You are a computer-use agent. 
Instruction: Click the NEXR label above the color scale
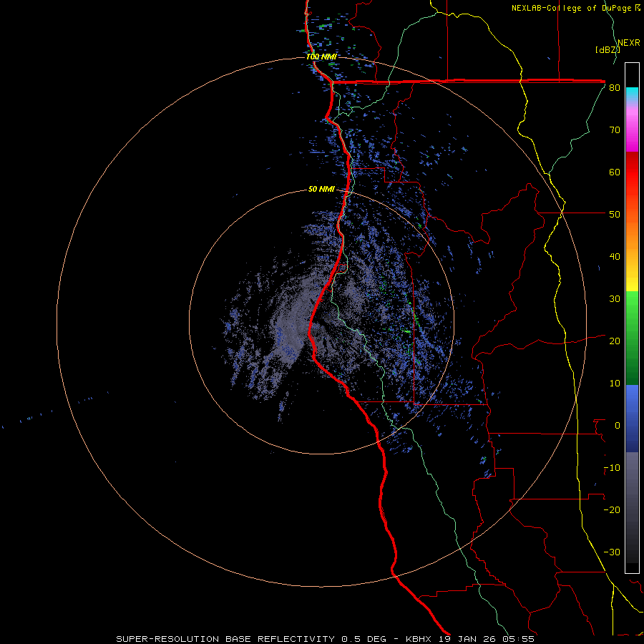tap(628, 43)
